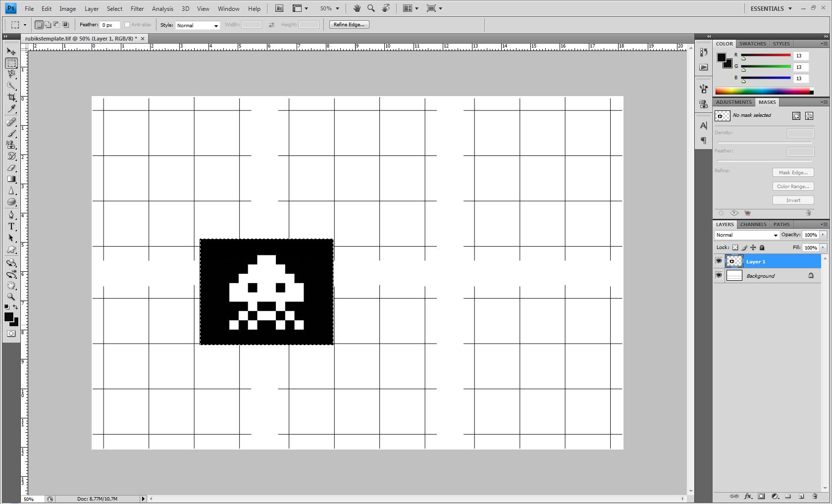Hide Layer 1 visibility
This screenshot has width=832, height=504.
coord(719,261)
